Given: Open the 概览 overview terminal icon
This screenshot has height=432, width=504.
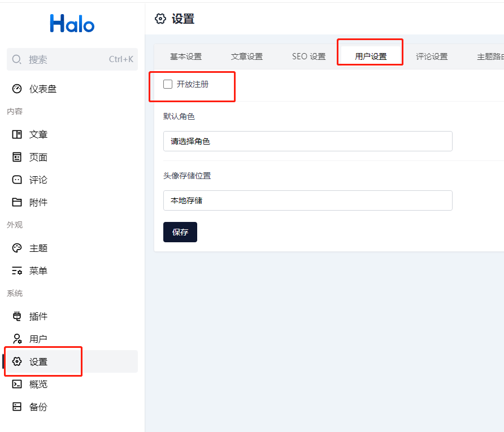Looking at the screenshot, I should click(x=17, y=384).
